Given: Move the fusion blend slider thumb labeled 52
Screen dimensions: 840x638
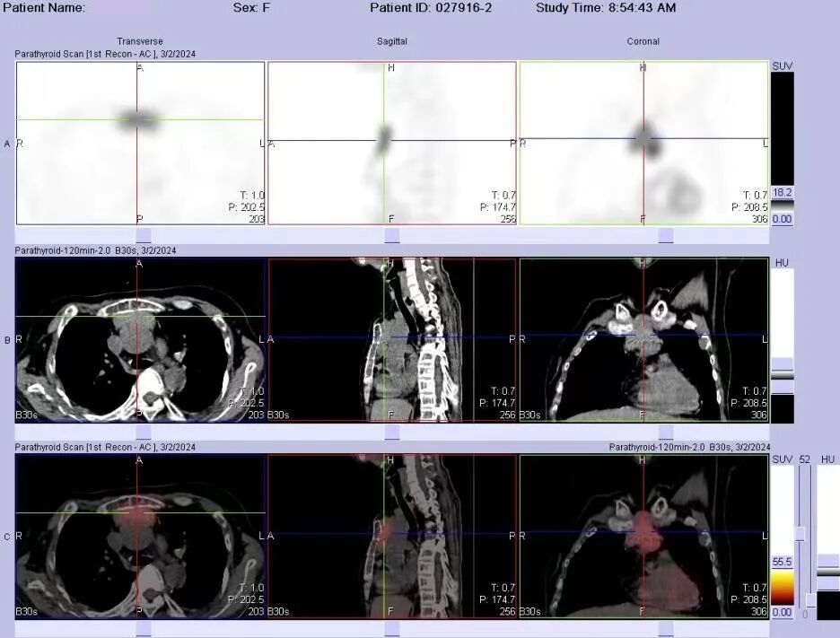Looking at the screenshot, I should 800,534.
